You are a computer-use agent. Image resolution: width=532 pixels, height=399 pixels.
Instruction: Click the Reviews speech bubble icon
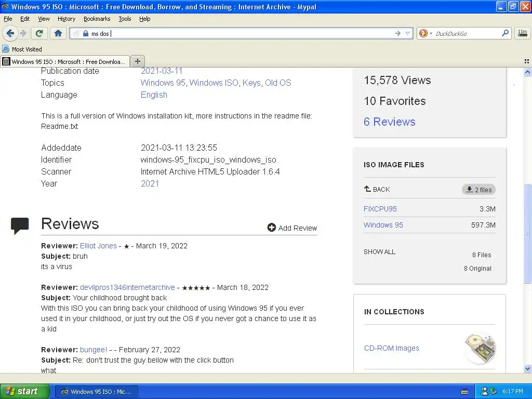(20, 225)
